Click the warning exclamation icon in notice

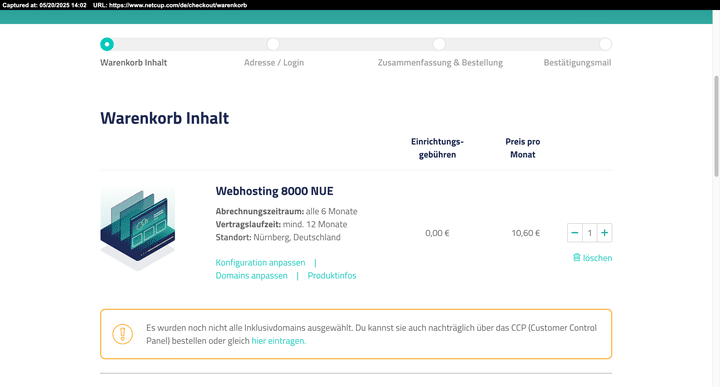(x=123, y=334)
